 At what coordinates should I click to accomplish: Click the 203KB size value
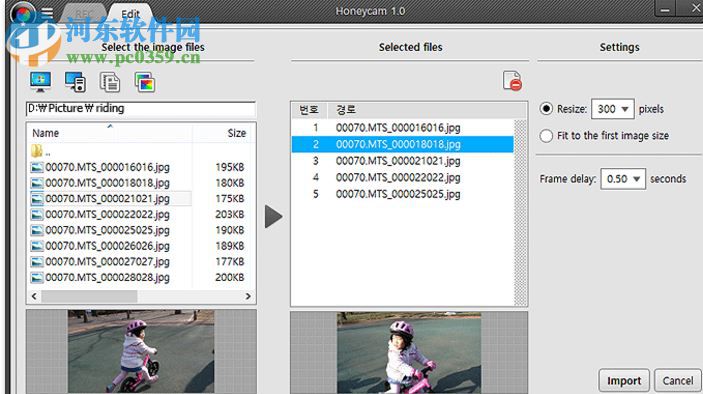230,214
